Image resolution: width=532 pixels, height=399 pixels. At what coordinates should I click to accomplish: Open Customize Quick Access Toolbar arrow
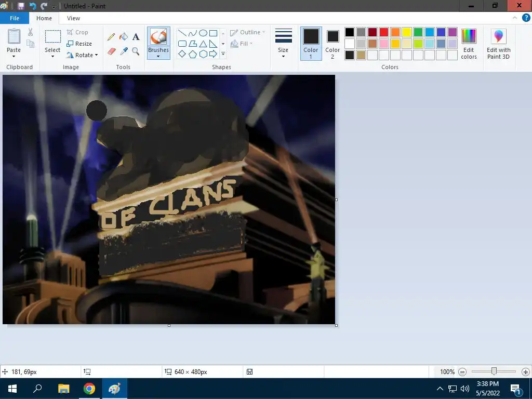(54, 6)
